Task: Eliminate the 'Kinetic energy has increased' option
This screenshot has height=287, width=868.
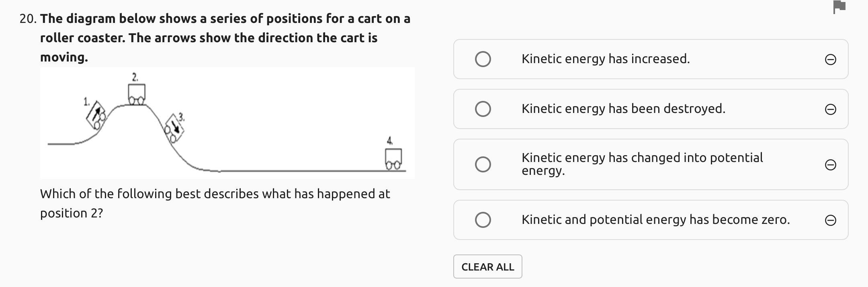Action: tap(830, 59)
